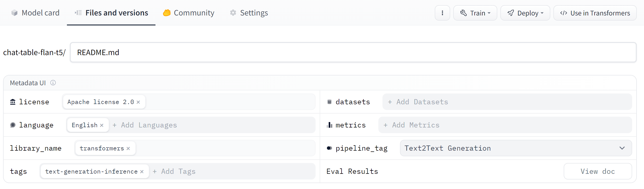Switch to Files and versions tab
This screenshot has width=644, height=189.
coord(111,13)
